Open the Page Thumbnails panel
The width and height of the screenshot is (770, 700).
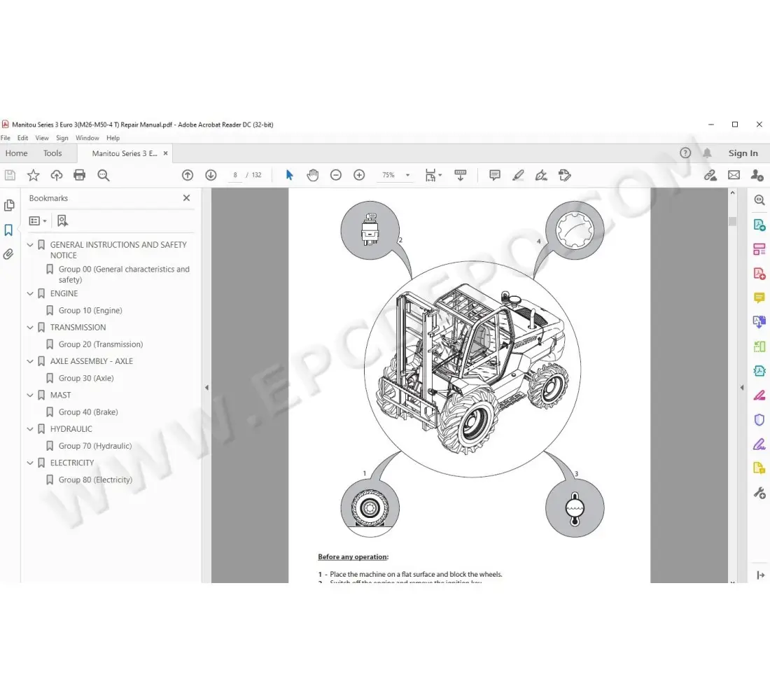pos(9,205)
